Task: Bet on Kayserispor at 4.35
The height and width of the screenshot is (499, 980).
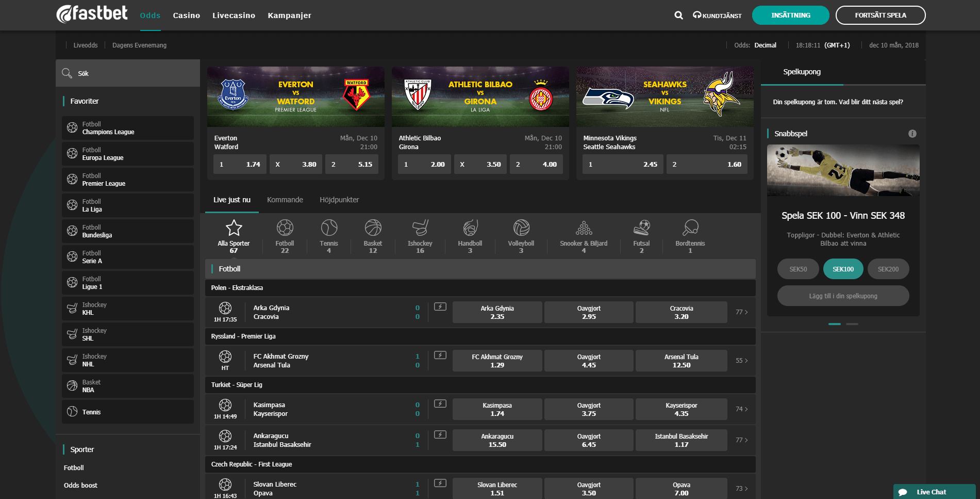Action: [x=682, y=409]
